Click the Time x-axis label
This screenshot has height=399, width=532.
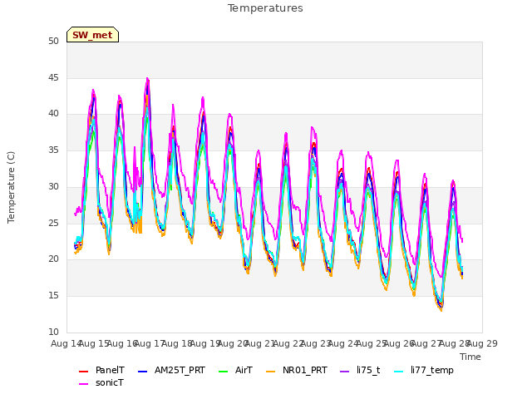coord(470,357)
